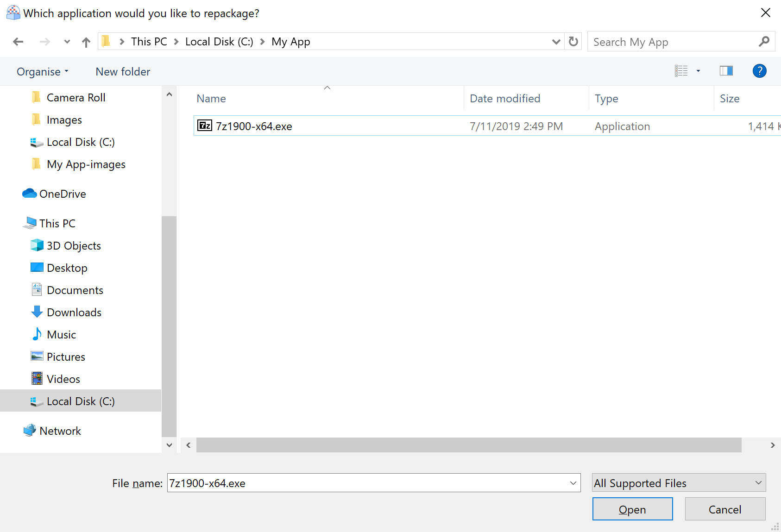Click the Music note icon

37,334
